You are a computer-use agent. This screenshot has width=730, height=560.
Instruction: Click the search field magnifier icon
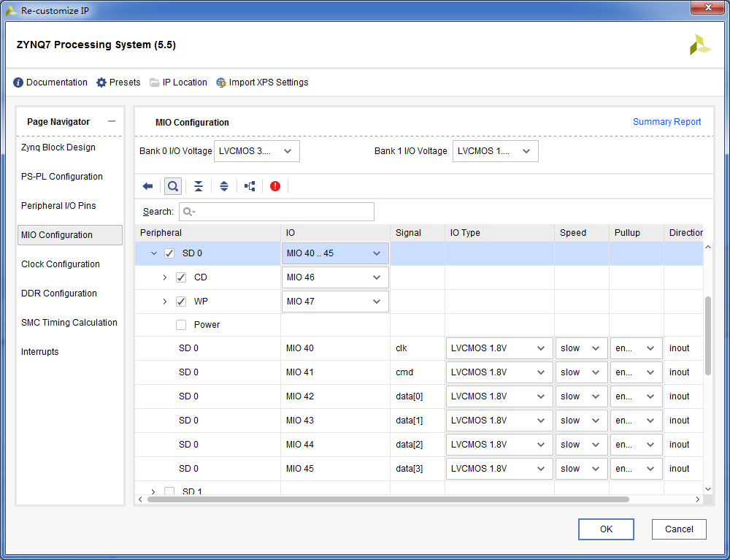pos(188,212)
